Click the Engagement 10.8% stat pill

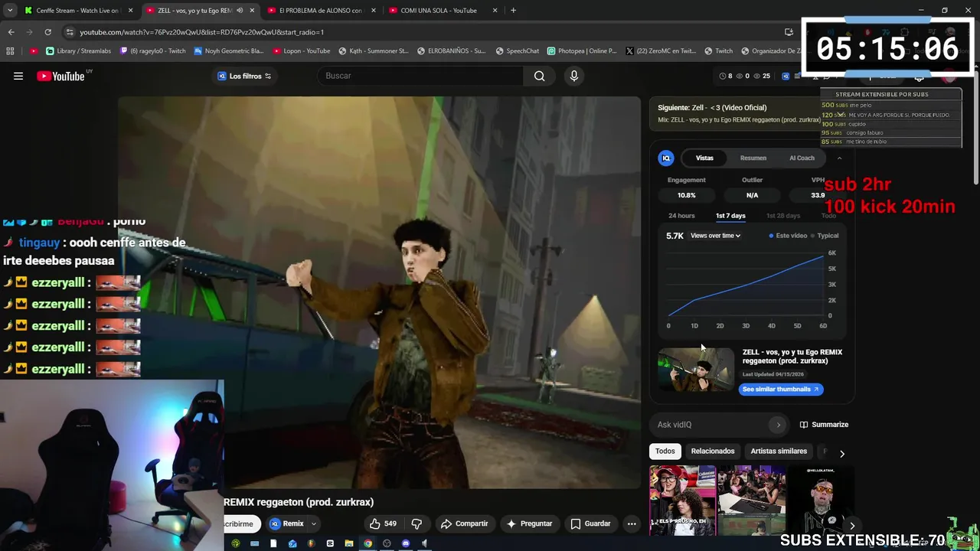tap(687, 195)
